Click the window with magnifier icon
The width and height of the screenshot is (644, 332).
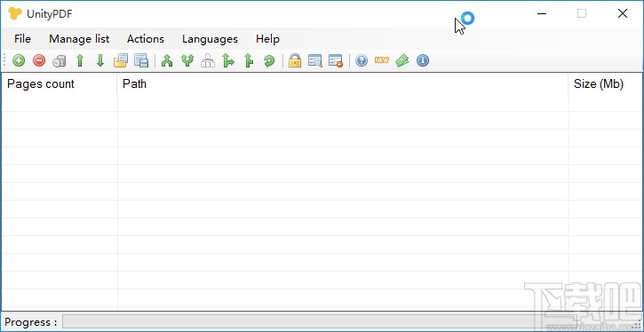(x=315, y=60)
